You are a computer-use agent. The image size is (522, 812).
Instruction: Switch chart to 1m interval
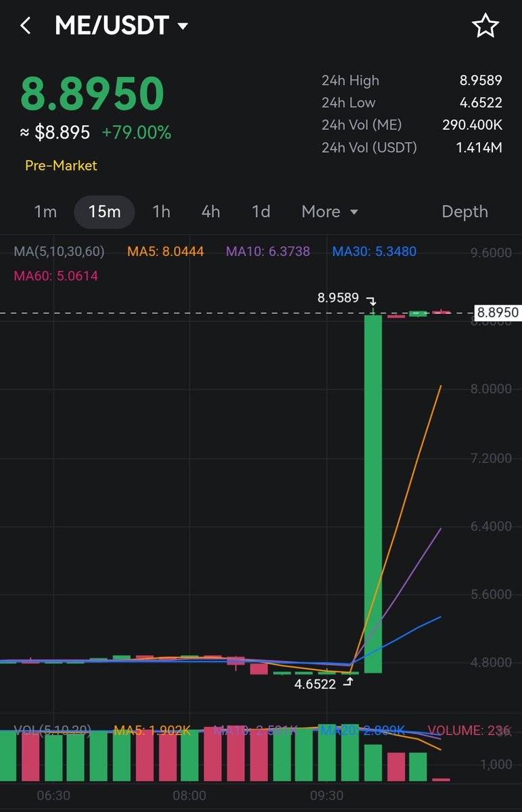(x=45, y=212)
